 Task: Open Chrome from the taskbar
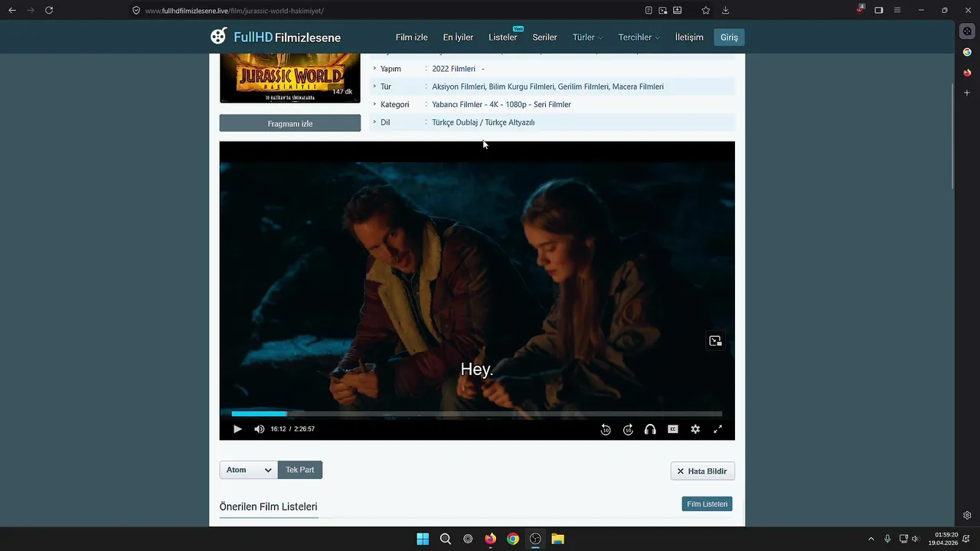[x=513, y=539]
